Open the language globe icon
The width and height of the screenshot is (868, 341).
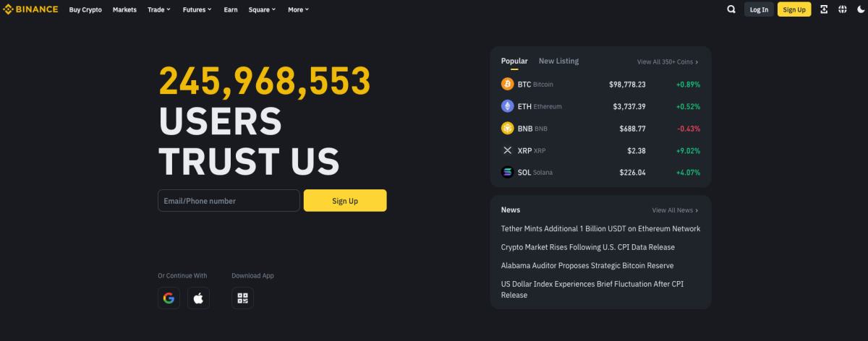point(842,9)
